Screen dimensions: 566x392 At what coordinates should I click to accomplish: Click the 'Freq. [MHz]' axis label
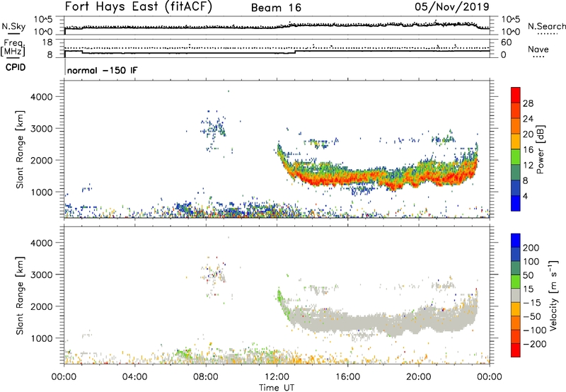13,48
